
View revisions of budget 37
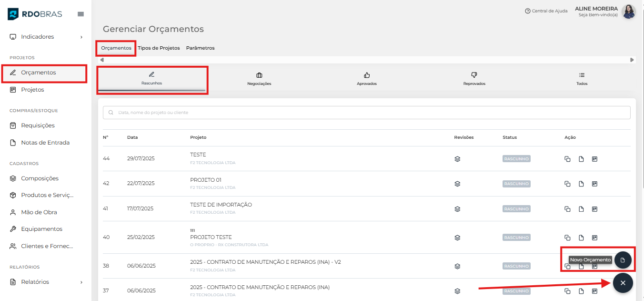point(457,291)
